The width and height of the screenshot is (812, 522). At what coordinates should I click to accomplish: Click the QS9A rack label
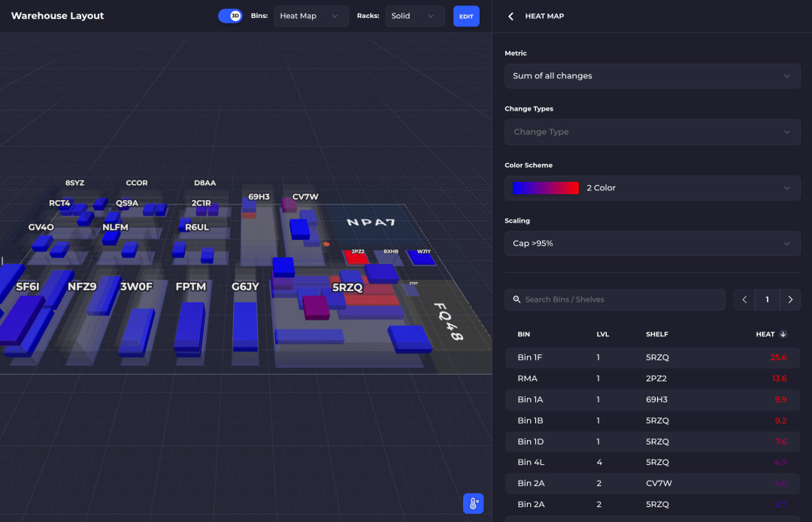click(x=127, y=203)
